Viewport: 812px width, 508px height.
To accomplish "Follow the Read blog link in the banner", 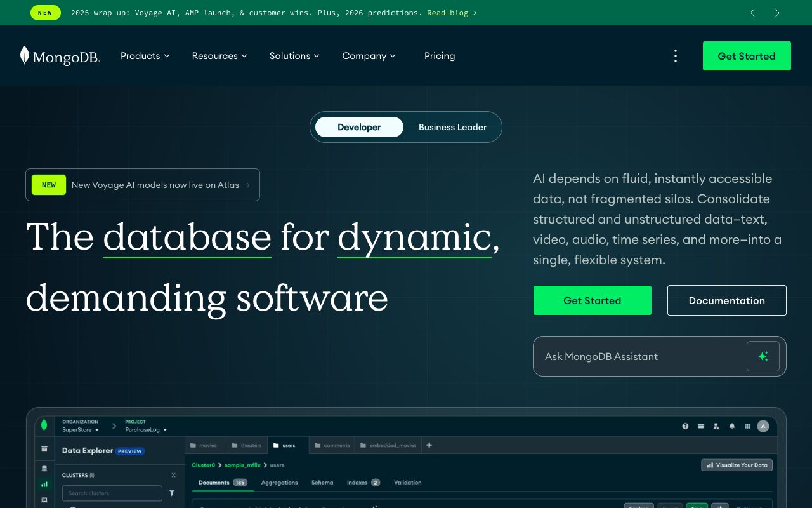I will [x=452, y=13].
